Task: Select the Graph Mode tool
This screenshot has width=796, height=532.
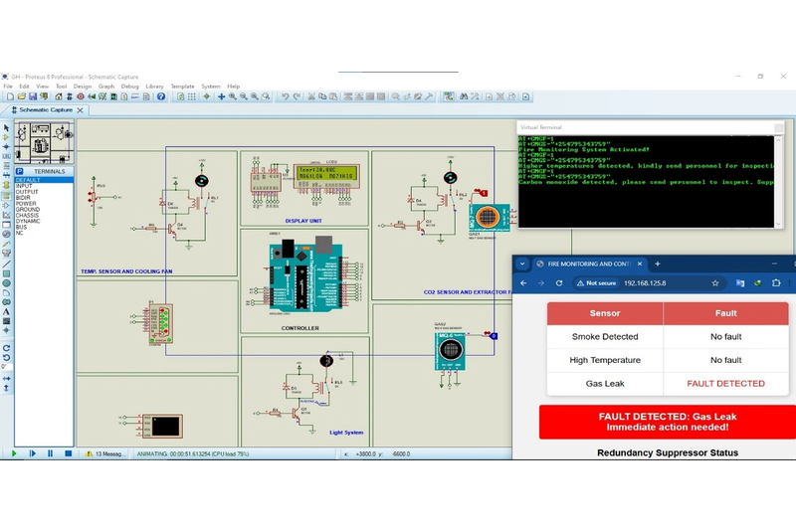Action: 6,215
